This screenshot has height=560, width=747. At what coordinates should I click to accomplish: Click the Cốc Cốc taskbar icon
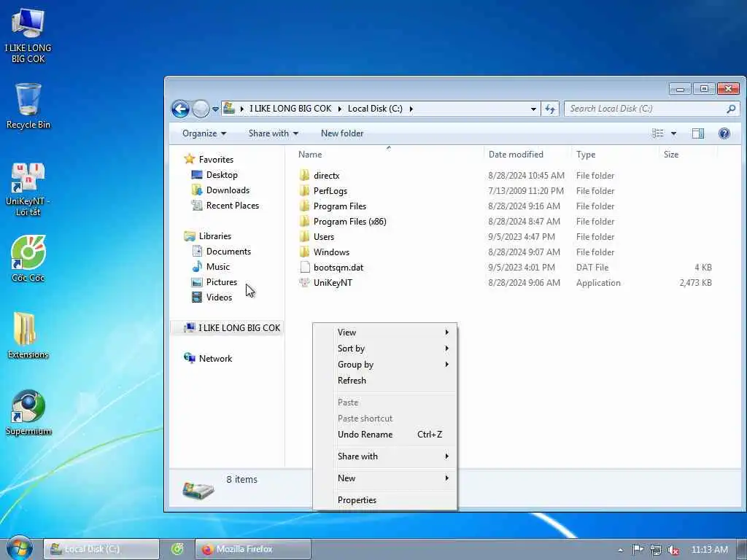[x=177, y=549]
